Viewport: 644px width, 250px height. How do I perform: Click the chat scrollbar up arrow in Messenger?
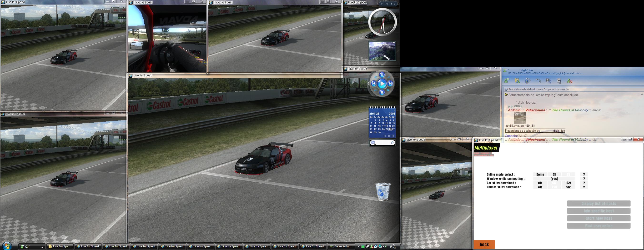click(x=642, y=94)
